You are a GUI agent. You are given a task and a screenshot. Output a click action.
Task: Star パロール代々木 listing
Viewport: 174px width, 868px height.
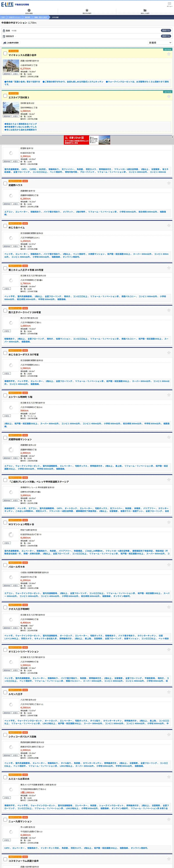[169, 565]
